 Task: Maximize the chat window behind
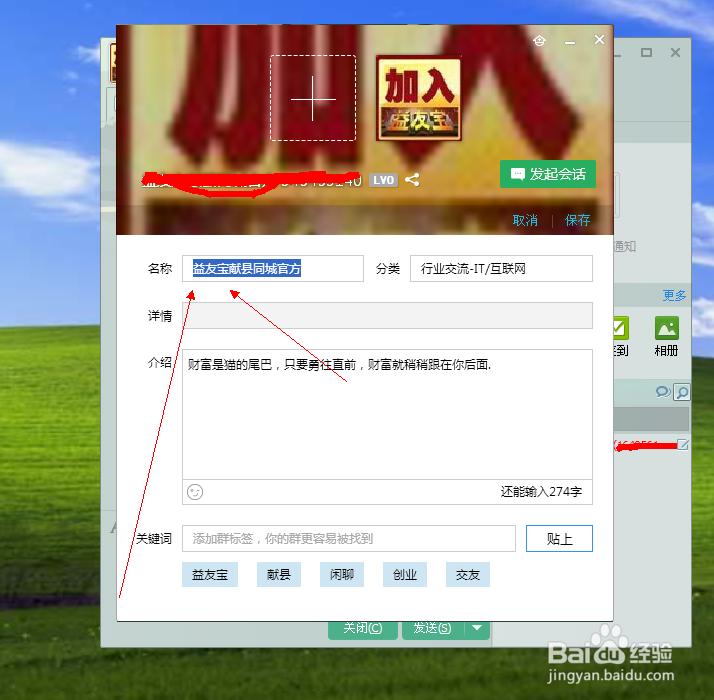[646, 52]
